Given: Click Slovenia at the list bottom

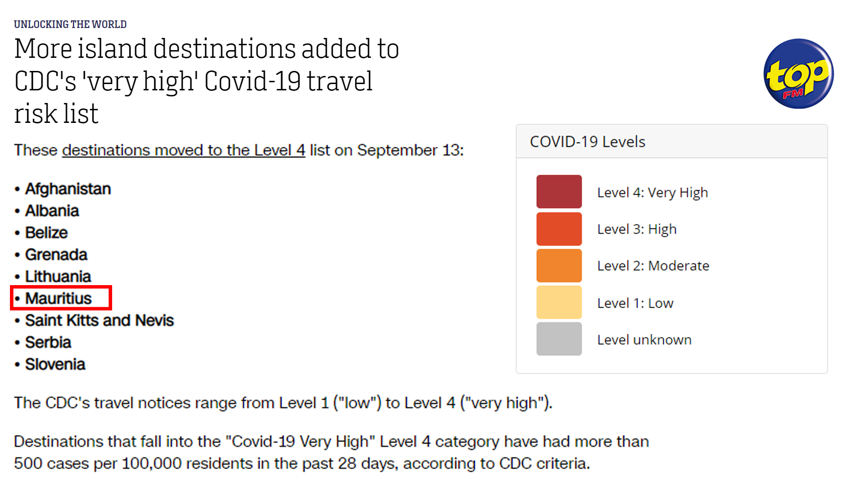Looking at the screenshot, I should (55, 364).
